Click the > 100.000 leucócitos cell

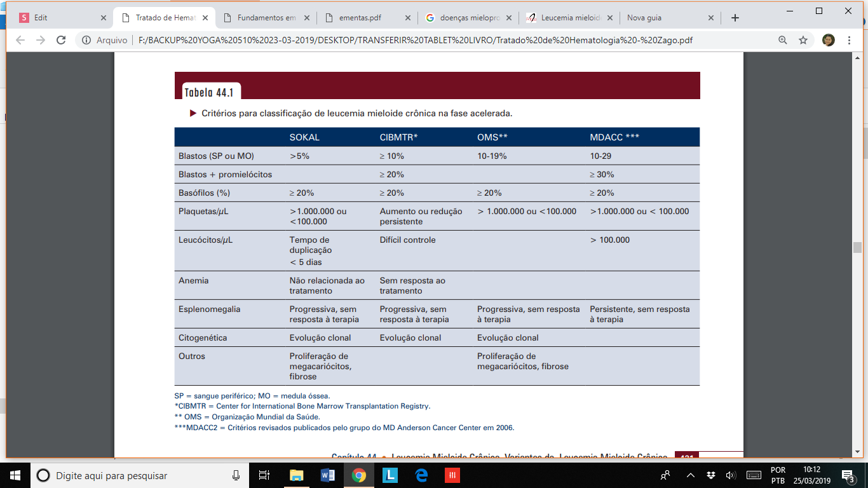[610, 240]
